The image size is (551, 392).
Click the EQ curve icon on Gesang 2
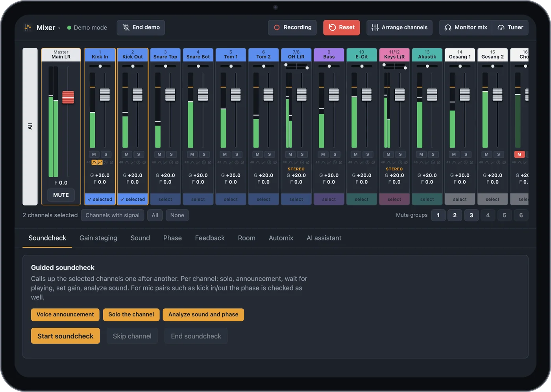click(486, 162)
